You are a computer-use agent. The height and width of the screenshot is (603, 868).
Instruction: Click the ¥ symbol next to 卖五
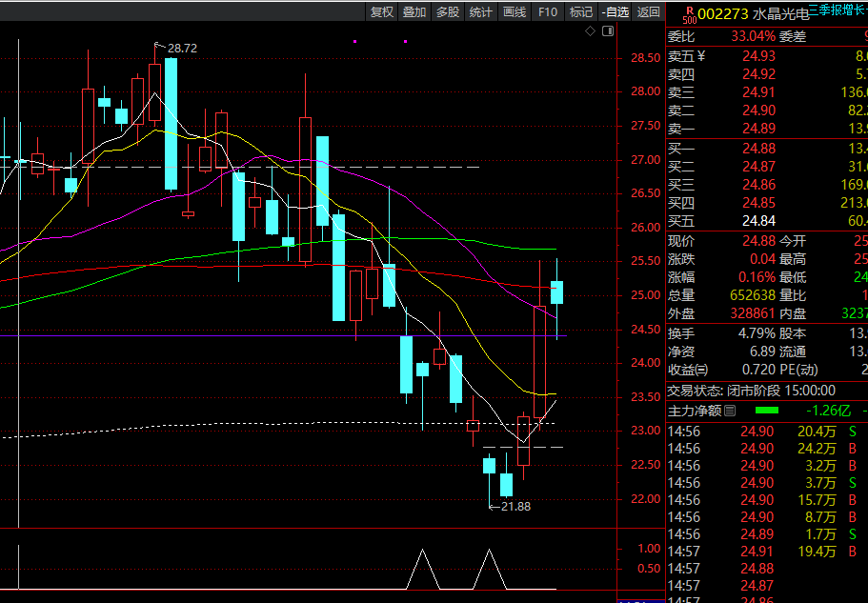click(x=701, y=56)
